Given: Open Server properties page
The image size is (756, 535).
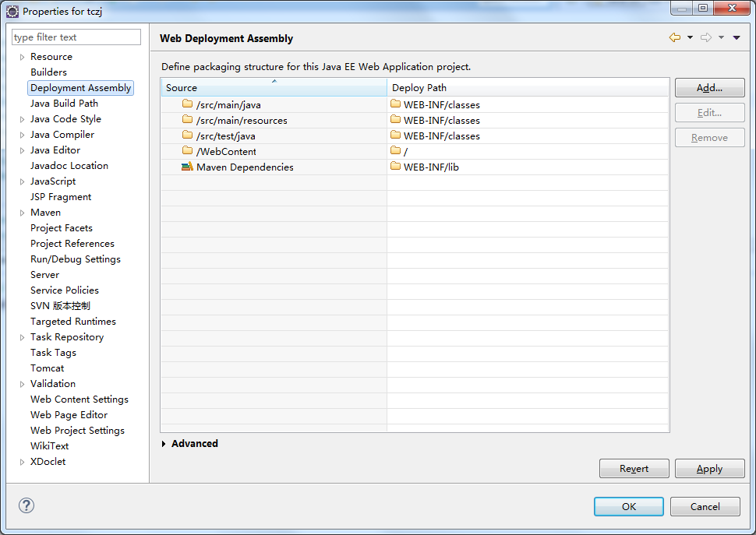Looking at the screenshot, I should tap(45, 274).
